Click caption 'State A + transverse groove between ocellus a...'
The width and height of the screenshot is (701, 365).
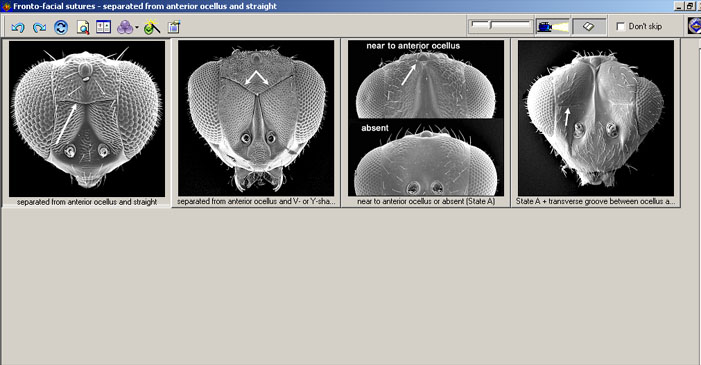595,202
